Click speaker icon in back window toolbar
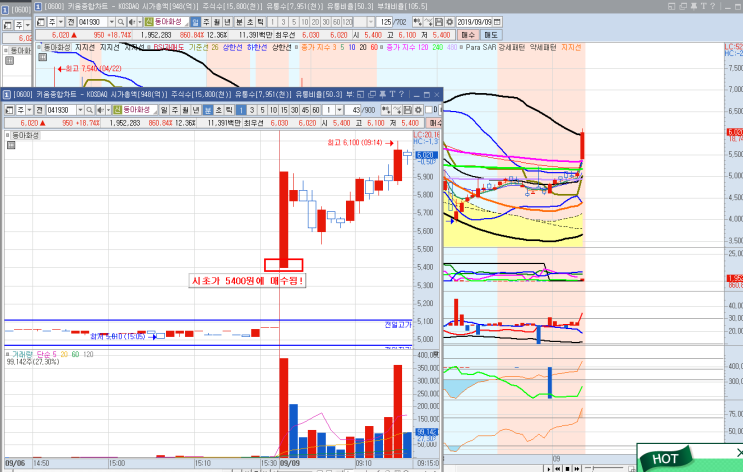Screen dimensions: 743x472 point(132,22)
